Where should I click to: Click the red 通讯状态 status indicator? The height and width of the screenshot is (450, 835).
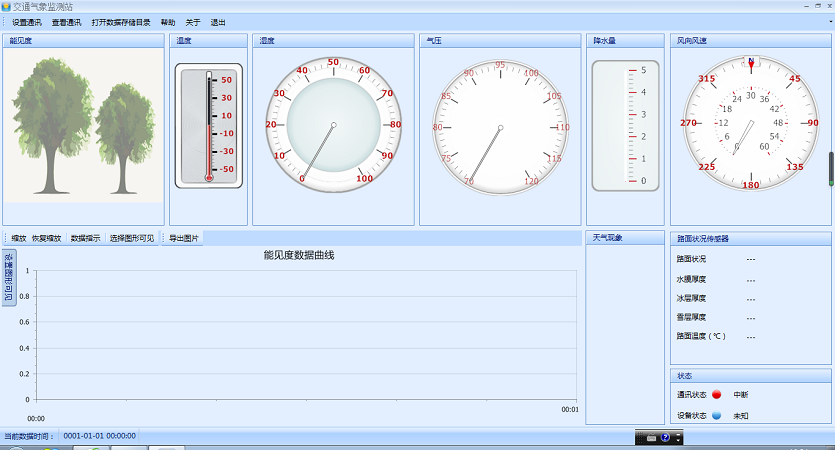pos(716,395)
